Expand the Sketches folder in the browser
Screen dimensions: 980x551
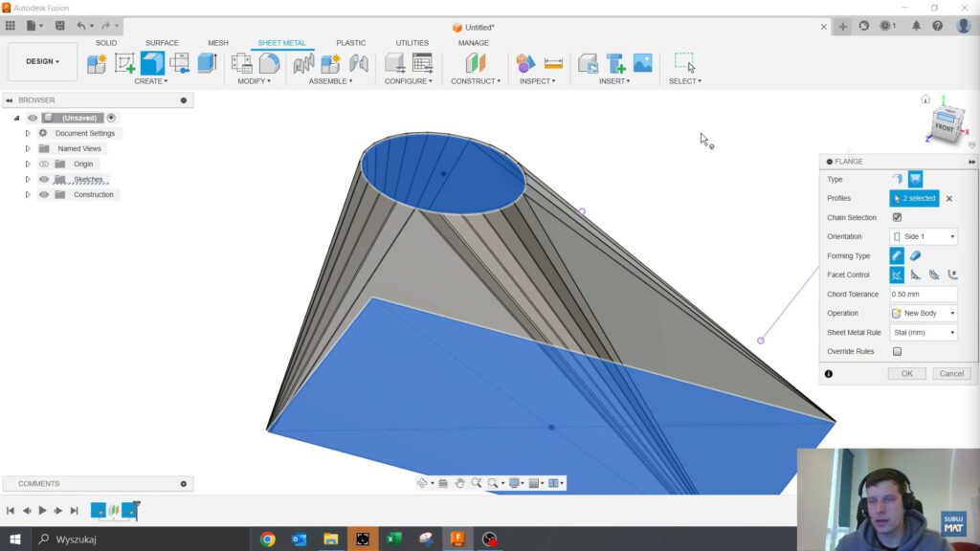point(28,179)
